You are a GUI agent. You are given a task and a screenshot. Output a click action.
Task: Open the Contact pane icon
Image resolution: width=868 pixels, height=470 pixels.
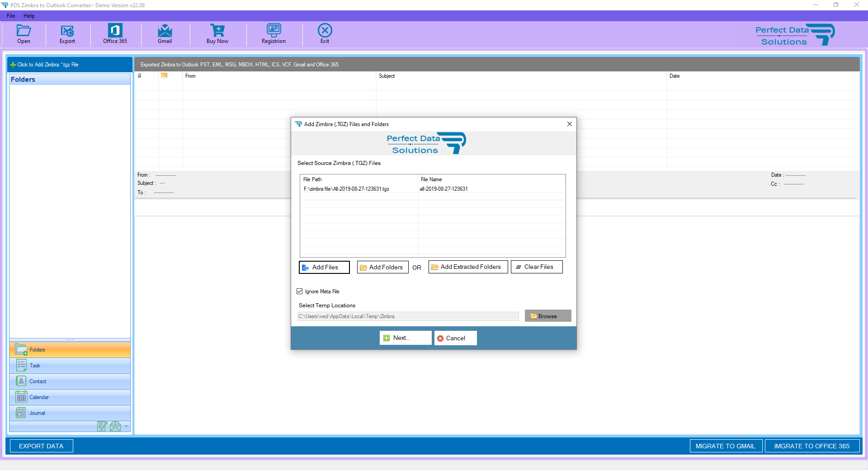click(x=21, y=381)
